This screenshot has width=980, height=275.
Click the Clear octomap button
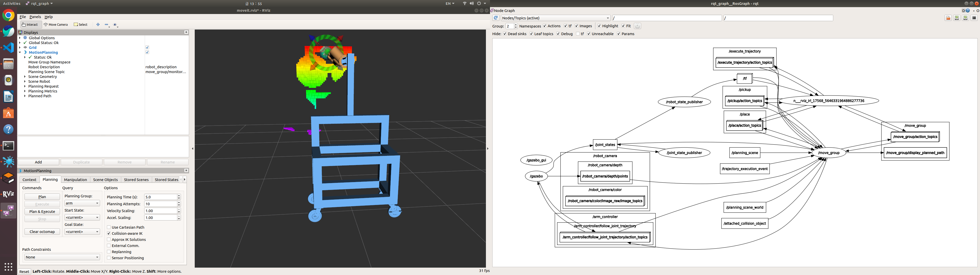tap(42, 232)
